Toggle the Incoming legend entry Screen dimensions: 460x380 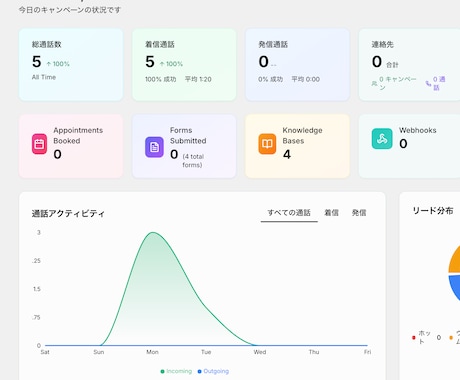click(x=176, y=371)
